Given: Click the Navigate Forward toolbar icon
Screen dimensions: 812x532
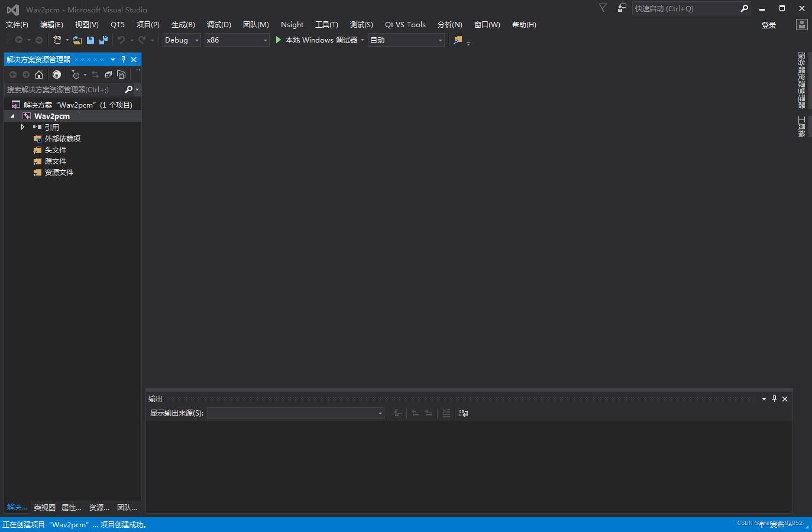Looking at the screenshot, I should tap(39, 40).
